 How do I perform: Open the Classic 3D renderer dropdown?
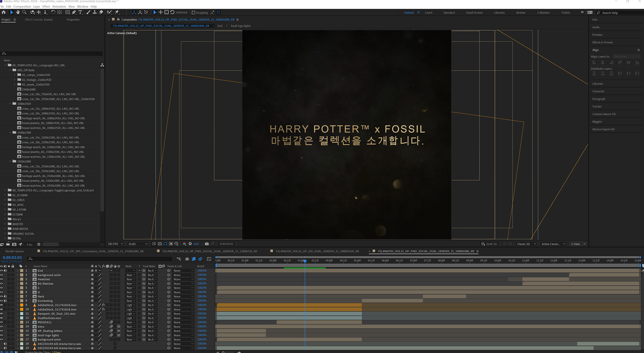point(526,244)
